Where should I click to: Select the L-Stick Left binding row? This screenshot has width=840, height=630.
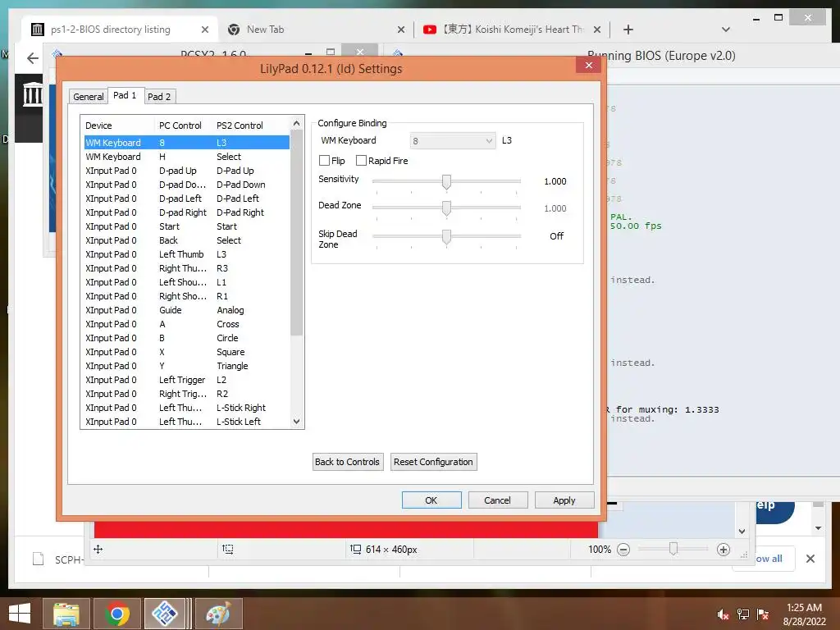pyautogui.click(x=186, y=421)
